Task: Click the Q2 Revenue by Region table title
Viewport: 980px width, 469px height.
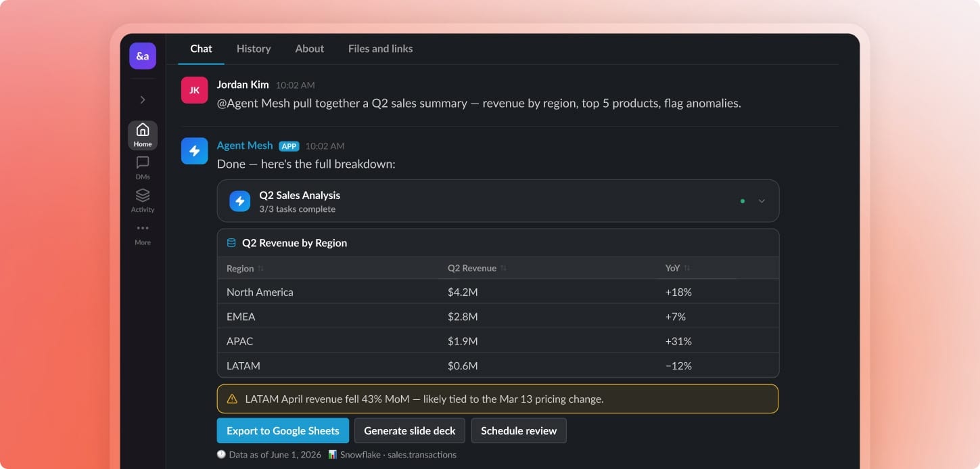Action: [x=294, y=243]
